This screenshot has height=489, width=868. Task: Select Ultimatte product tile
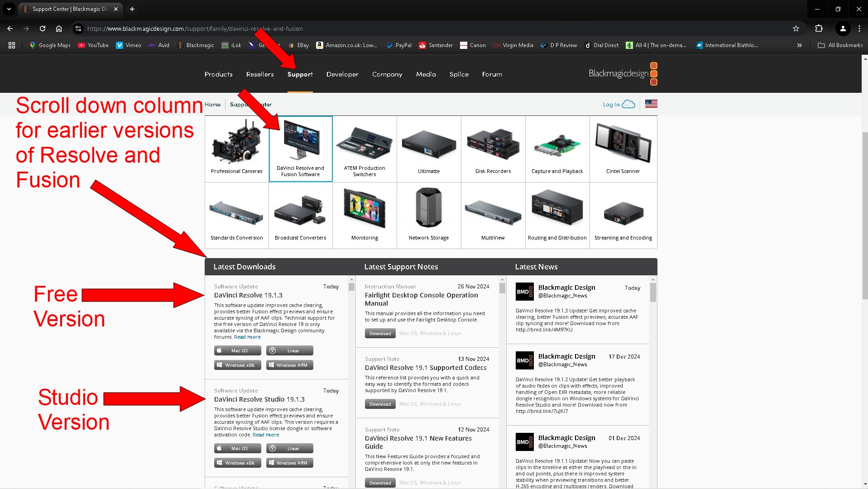click(x=429, y=149)
